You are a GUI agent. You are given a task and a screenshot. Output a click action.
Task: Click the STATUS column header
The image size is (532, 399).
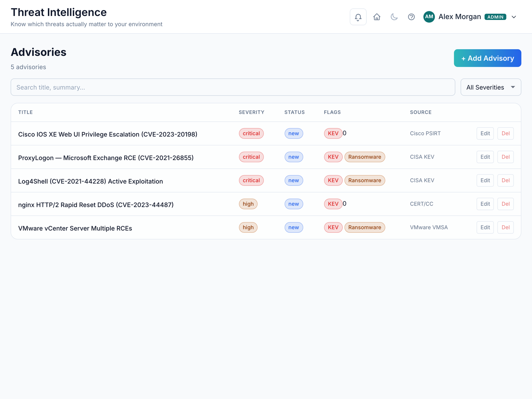pos(295,112)
